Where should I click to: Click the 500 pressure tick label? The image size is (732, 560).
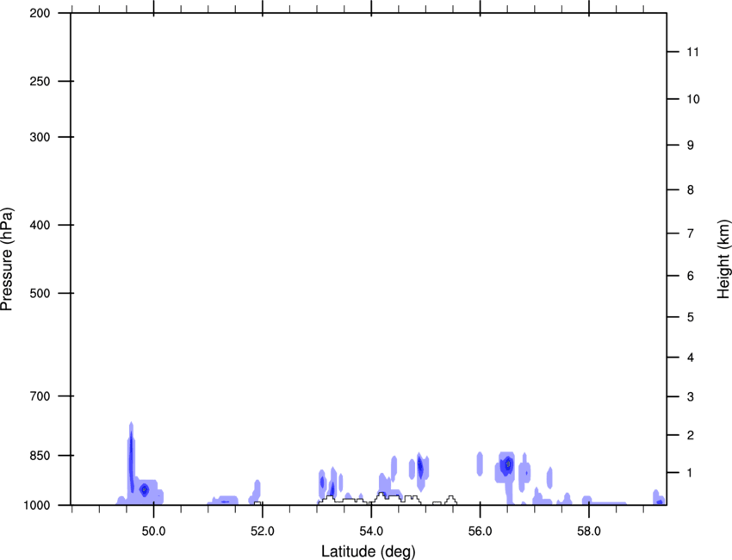40,293
